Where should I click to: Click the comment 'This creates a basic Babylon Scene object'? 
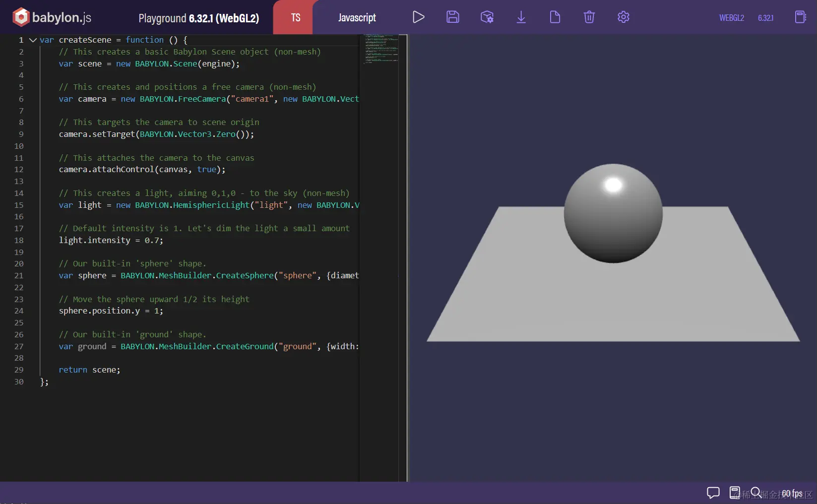pyautogui.click(x=190, y=52)
